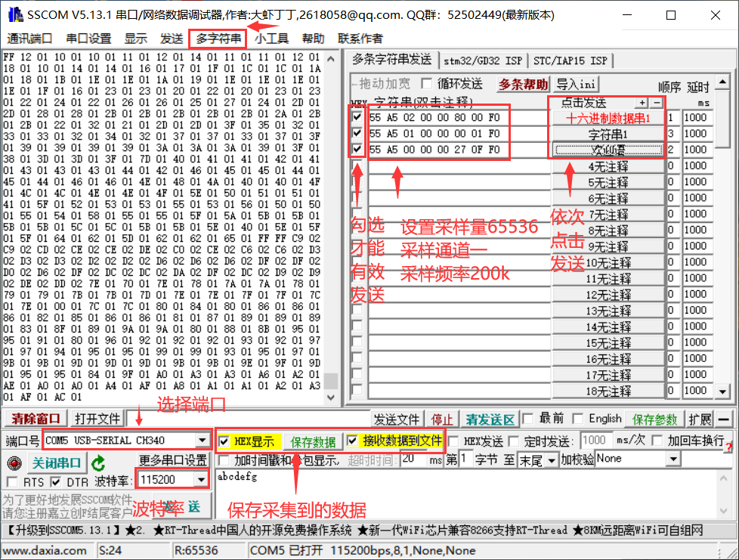
Task: Toggle the HEX显示 checkbox
Action: click(224, 441)
